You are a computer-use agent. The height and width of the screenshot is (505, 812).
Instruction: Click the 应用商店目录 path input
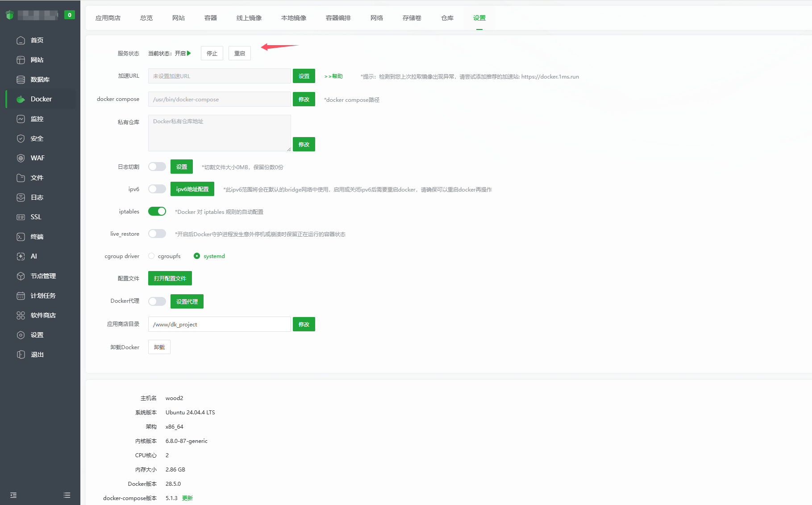click(x=220, y=324)
